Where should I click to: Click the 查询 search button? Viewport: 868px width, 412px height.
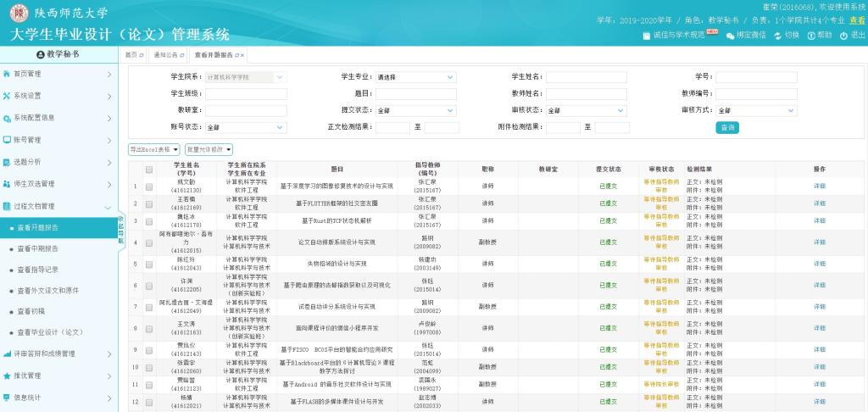(x=726, y=127)
